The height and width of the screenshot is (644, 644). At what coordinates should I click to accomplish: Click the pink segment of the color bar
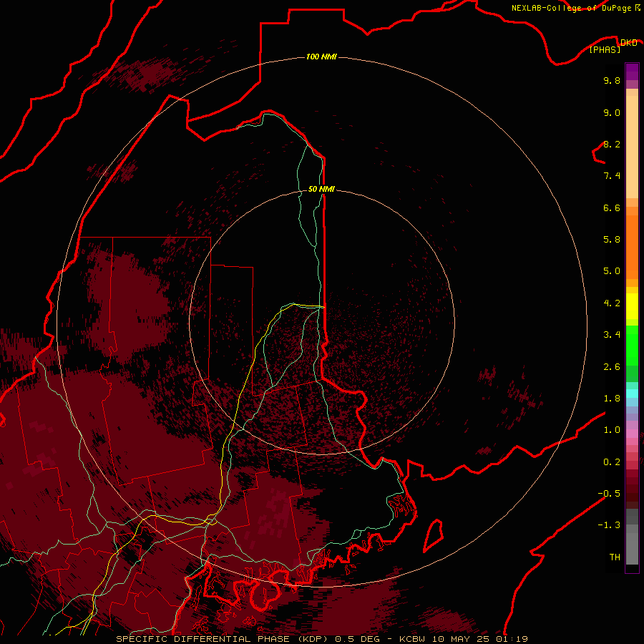632,434
